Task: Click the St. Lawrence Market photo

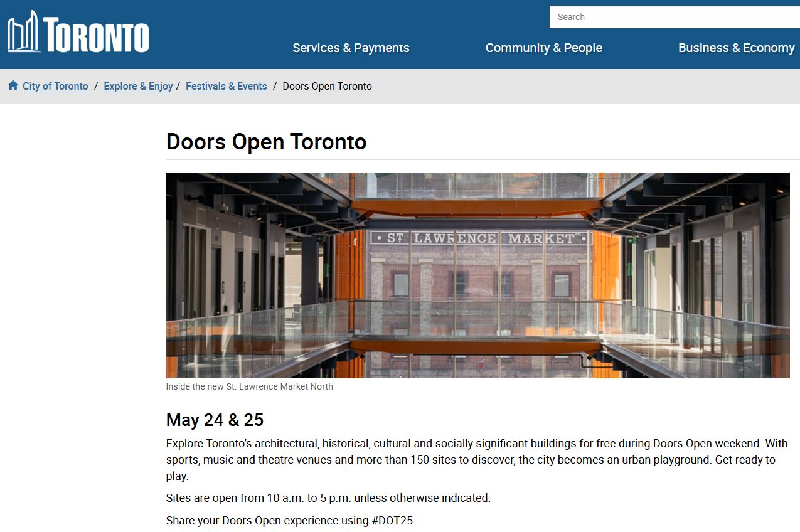Action: [478, 275]
